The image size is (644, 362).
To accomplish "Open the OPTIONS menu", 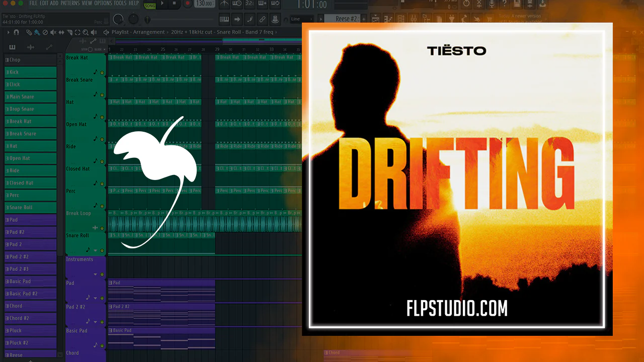I will click(x=103, y=3).
